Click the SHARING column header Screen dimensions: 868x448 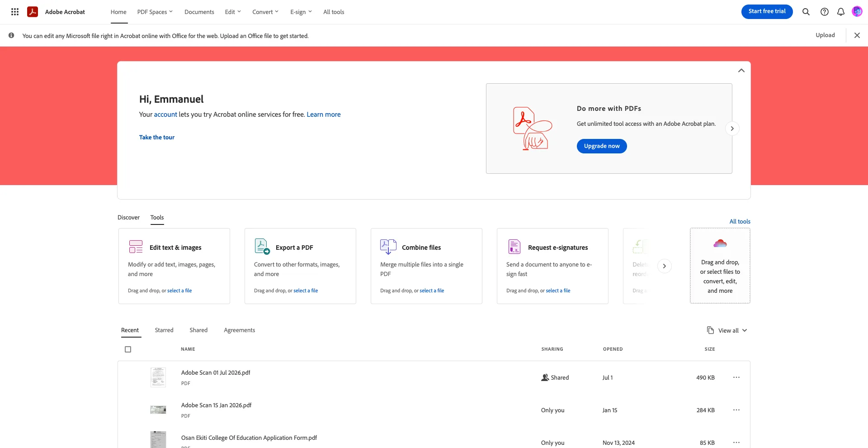click(x=552, y=349)
